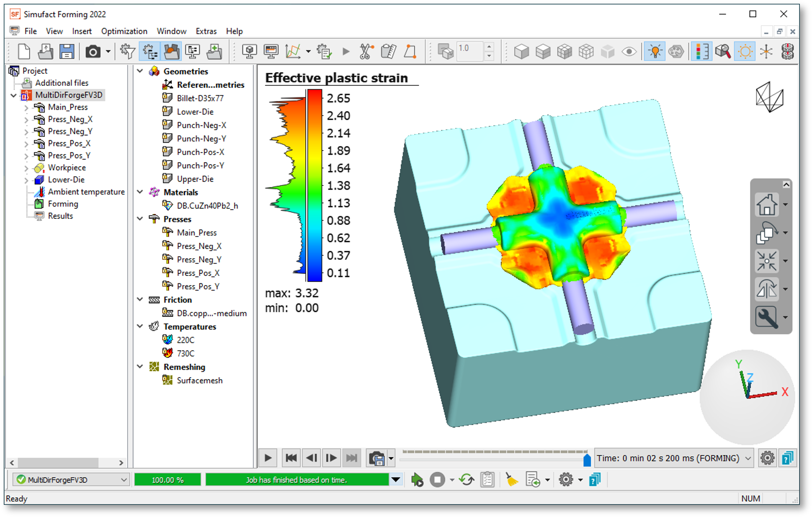
Task: Click the blue timeline slider handle
Action: pos(587,460)
